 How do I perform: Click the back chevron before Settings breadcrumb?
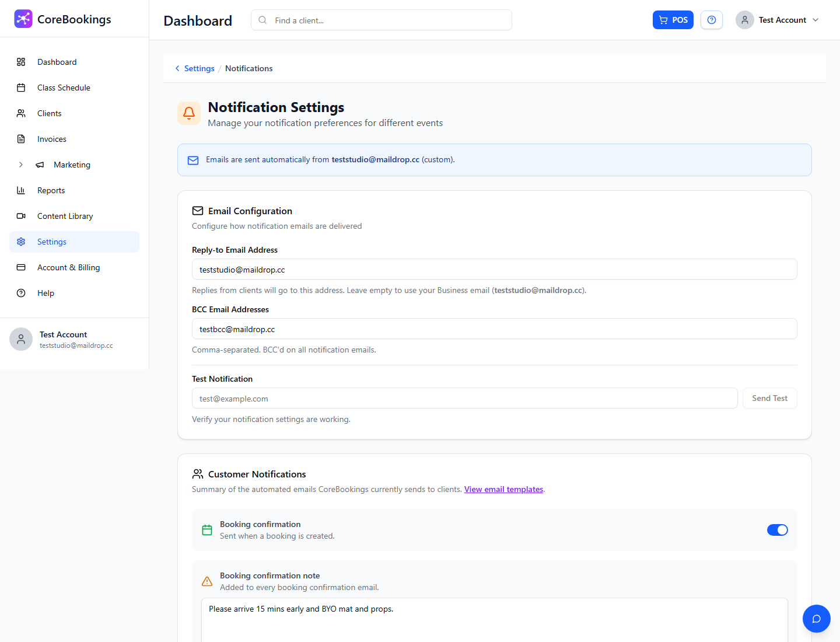[x=177, y=68]
